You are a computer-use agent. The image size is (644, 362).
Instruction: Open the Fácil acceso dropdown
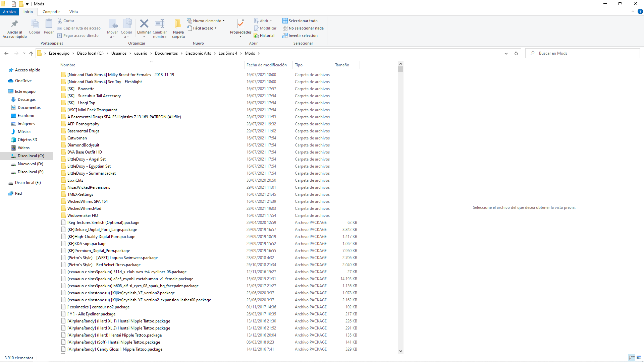(x=202, y=28)
